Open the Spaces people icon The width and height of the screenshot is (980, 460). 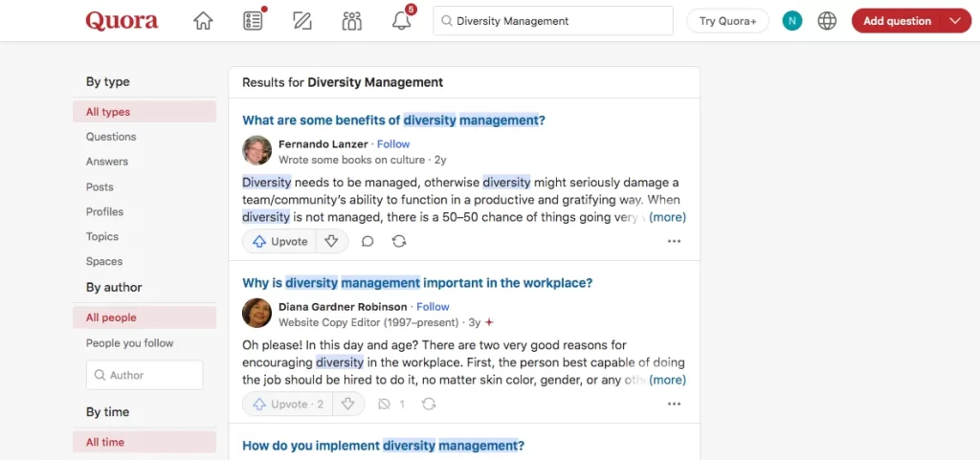[352, 21]
